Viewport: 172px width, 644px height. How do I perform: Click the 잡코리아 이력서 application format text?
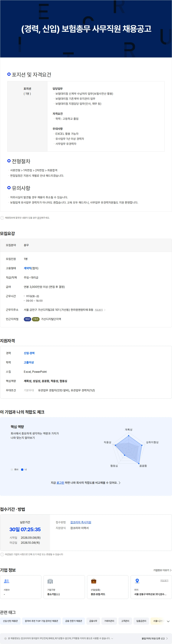[x=80, y=528]
